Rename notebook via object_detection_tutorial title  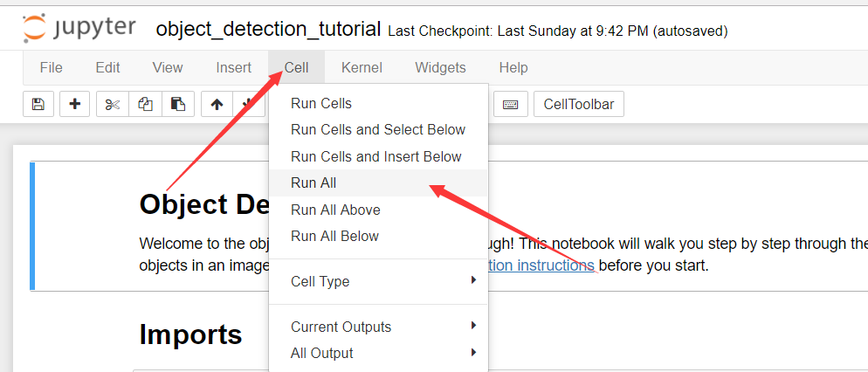tap(268, 29)
